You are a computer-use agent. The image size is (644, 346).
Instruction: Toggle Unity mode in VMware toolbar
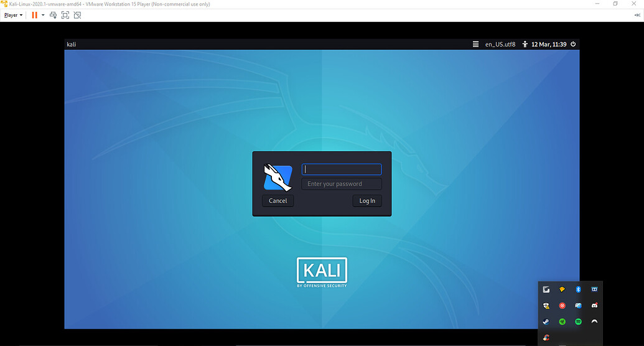click(x=77, y=15)
